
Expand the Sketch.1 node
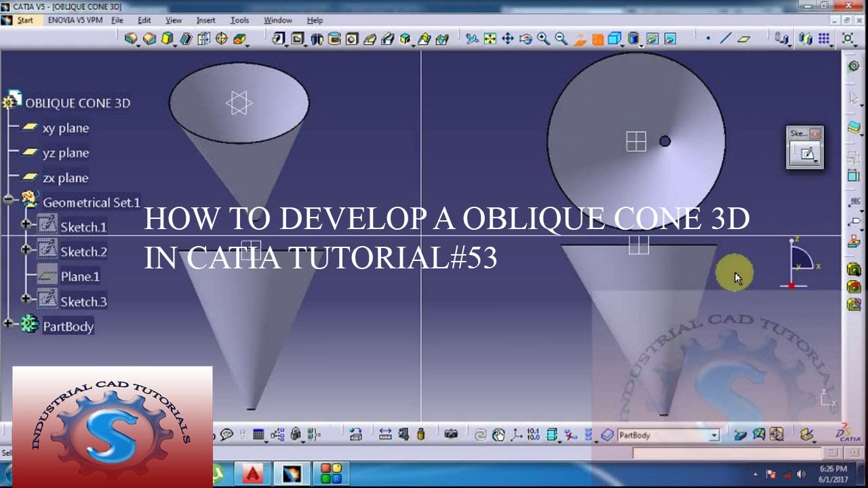[26, 224]
